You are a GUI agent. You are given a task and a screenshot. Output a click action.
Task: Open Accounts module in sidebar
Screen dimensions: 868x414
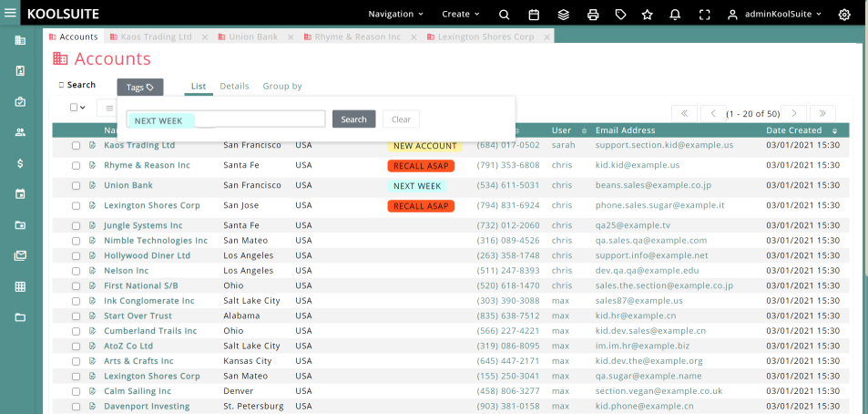(x=20, y=40)
